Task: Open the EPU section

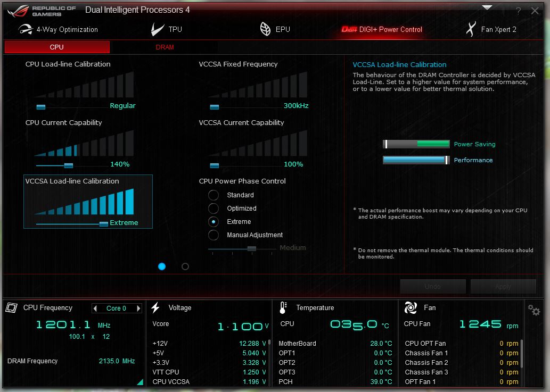Action: coord(275,29)
